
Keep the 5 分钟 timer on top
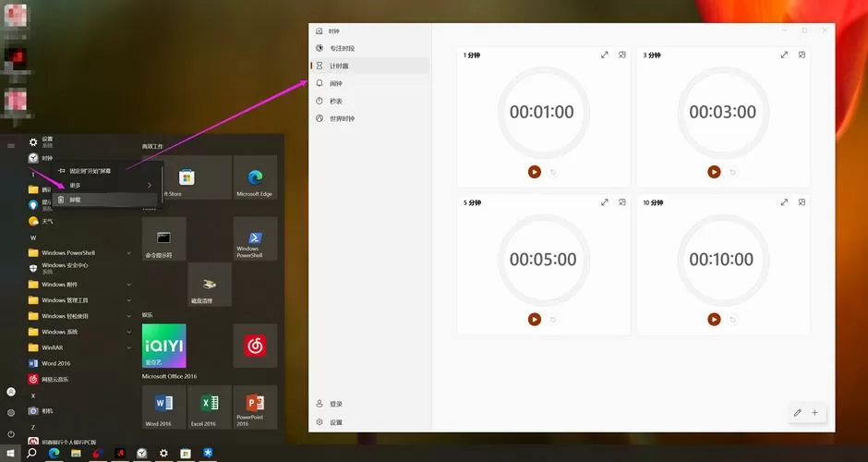click(x=622, y=202)
